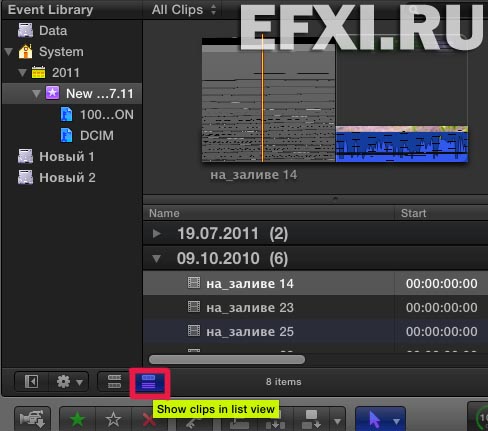Image resolution: width=488 pixels, height=431 pixels.
Task: Click start timecode of на_заливе 23
Action: point(442,308)
